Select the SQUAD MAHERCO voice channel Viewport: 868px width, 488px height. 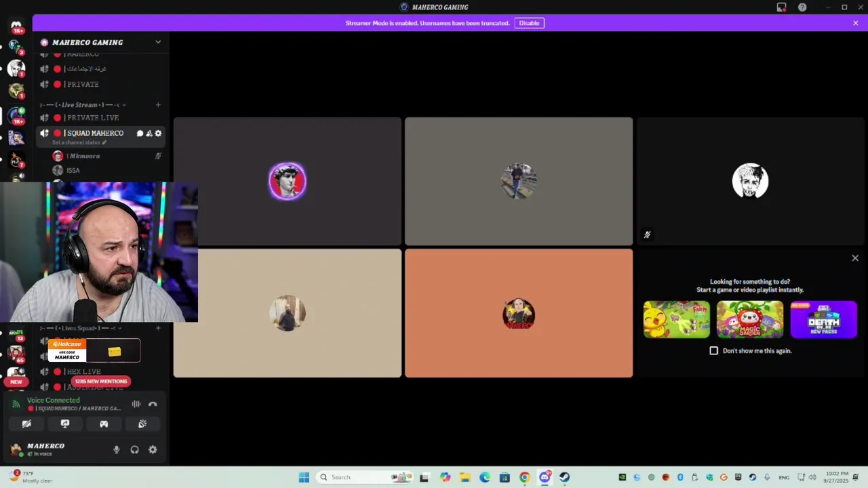pyautogui.click(x=94, y=133)
